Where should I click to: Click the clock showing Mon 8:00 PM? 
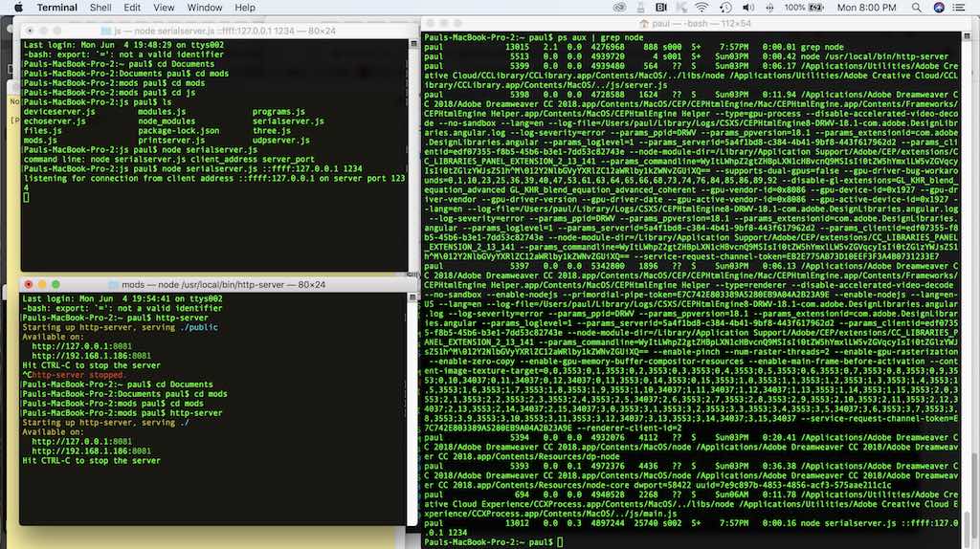(x=866, y=8)
